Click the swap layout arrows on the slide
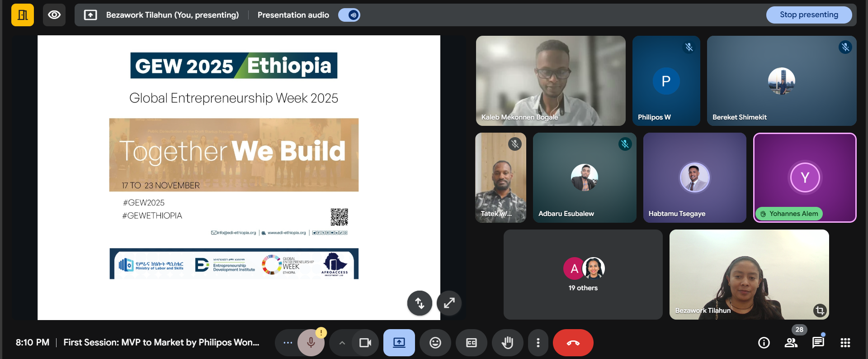Screen dimensions: 868x359 click(420, 303)
